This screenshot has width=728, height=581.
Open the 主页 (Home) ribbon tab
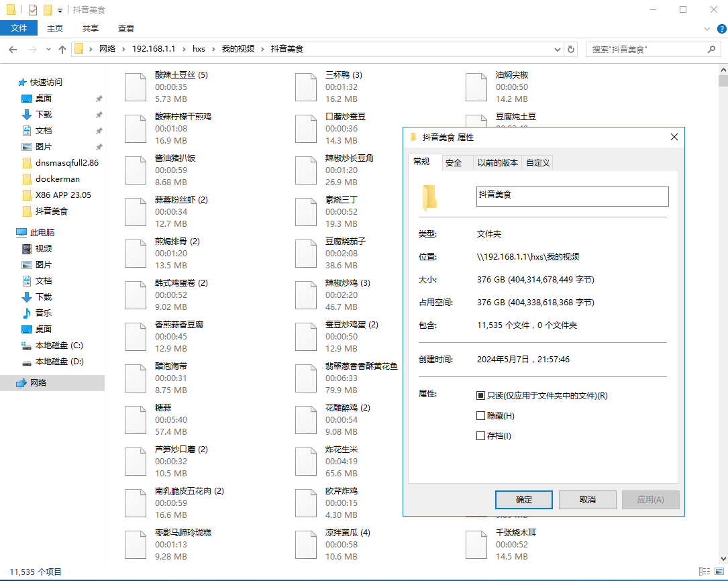55,28
